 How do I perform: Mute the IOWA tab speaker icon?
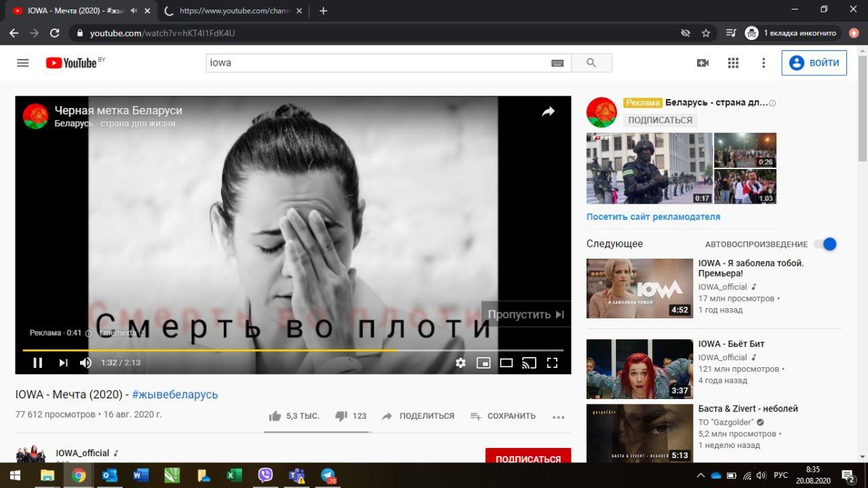134,11
